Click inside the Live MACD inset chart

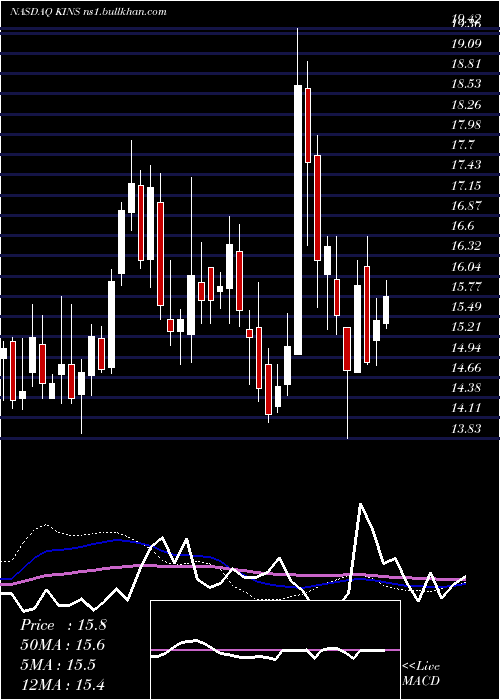[275, 650]
